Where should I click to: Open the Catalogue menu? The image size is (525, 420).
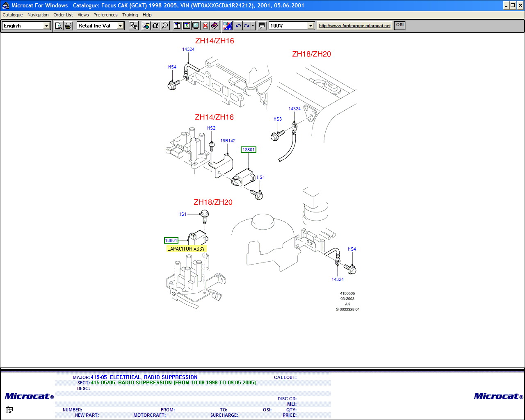13,15
